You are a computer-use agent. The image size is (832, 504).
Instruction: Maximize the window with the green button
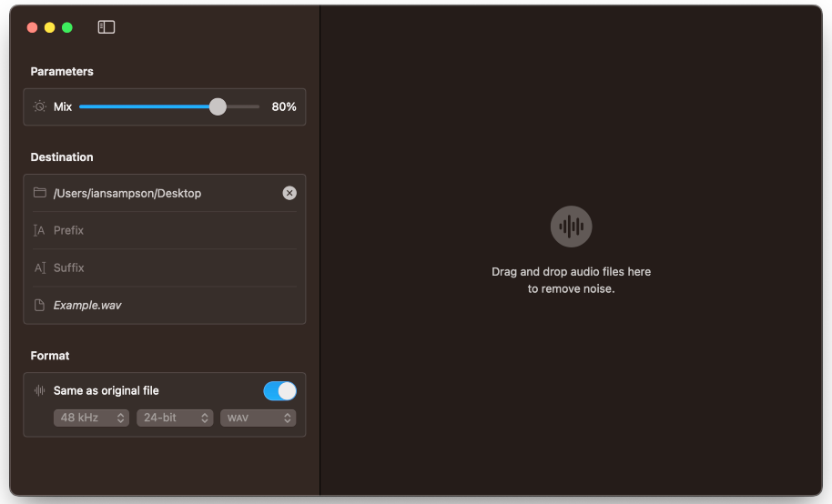tap(67, 27)
